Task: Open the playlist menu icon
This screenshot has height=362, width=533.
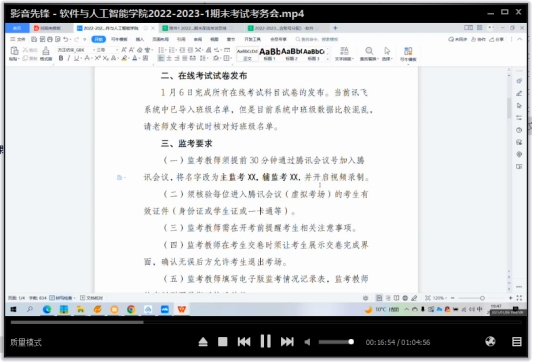Action: click(x=517, y=342)
